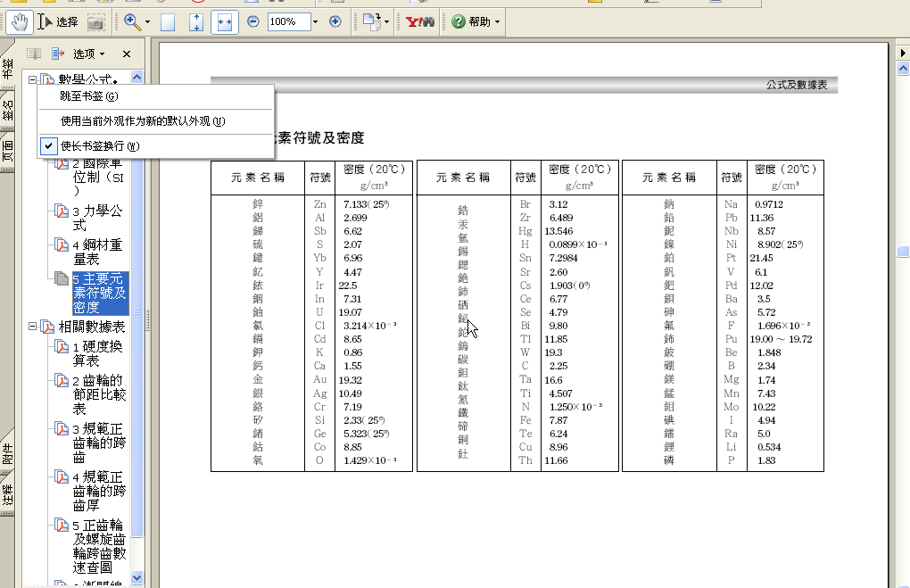Image resolution: width=910 pixels, height=588 pixels.
Task: Click the bookmarks panel vertical scrollbar thumb
Action: click(x=137, y=311)
